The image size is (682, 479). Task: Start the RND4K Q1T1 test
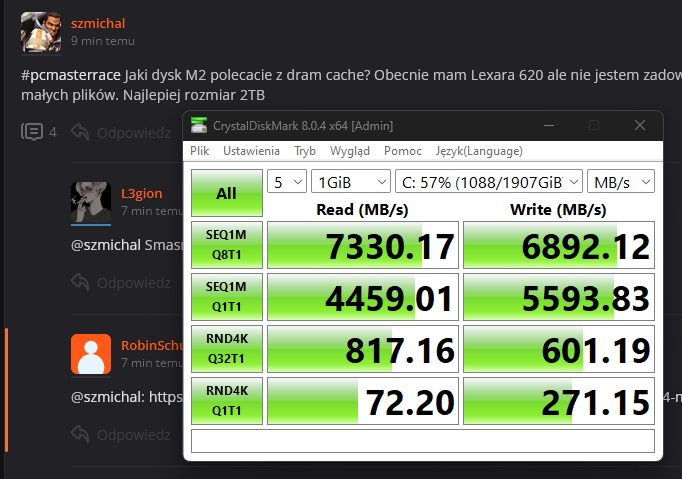[227, 401]
